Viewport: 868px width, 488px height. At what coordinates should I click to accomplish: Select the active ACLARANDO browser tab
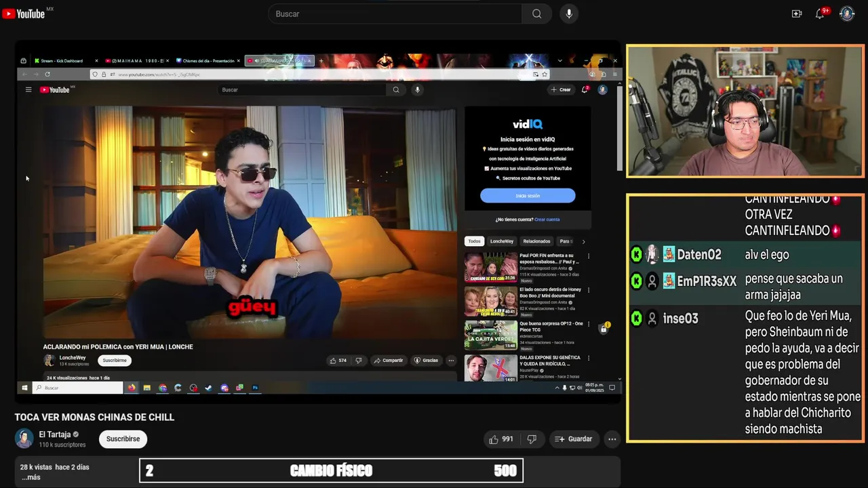point(279,61)
